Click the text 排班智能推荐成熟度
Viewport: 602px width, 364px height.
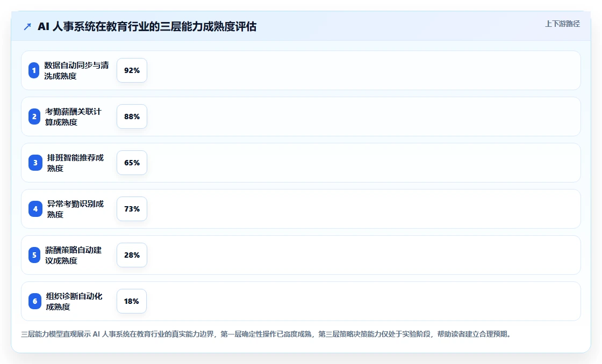tap(75, 163)
